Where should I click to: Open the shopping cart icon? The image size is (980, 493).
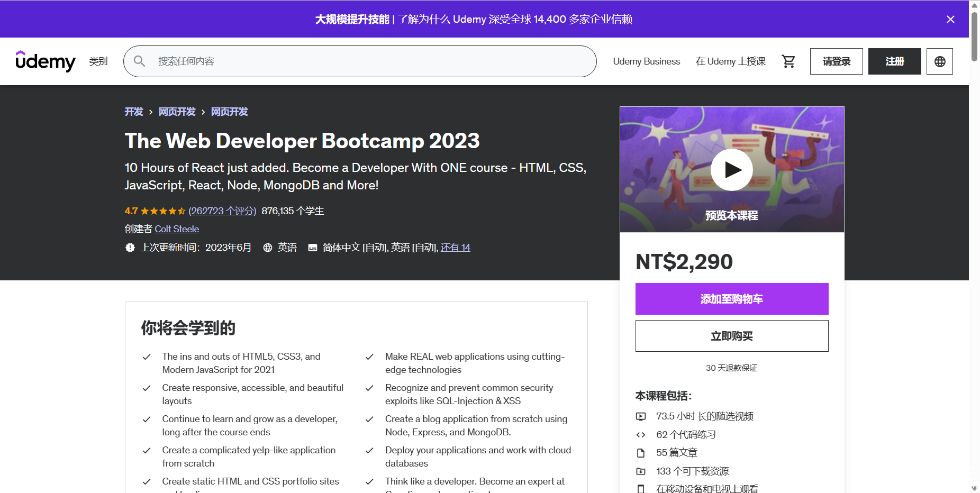point(788,61)
